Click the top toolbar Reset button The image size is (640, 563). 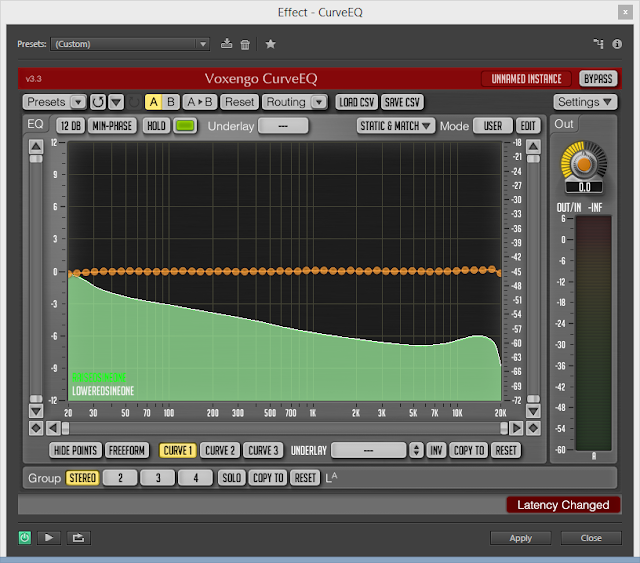point(239,102)
